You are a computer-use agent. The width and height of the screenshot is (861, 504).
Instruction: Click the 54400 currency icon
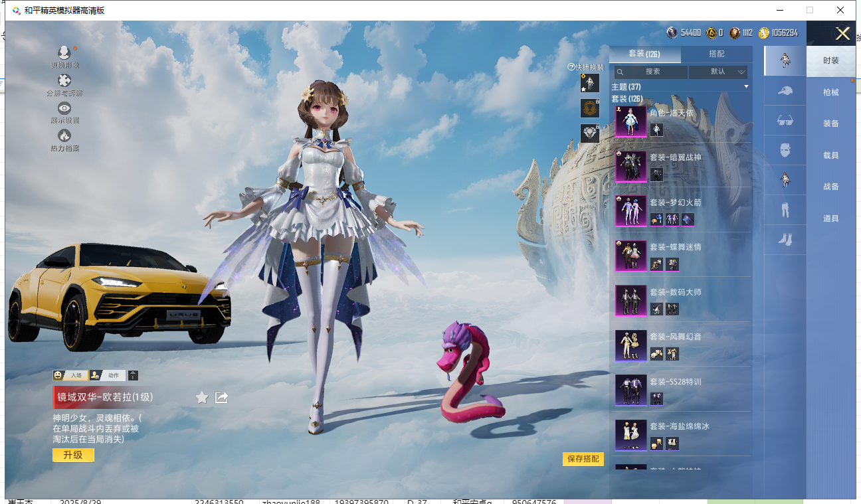coord(672,33)
